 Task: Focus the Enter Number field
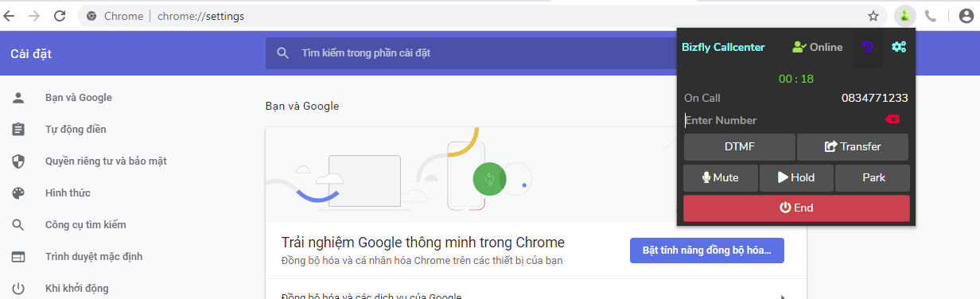[x=780, y=120]
